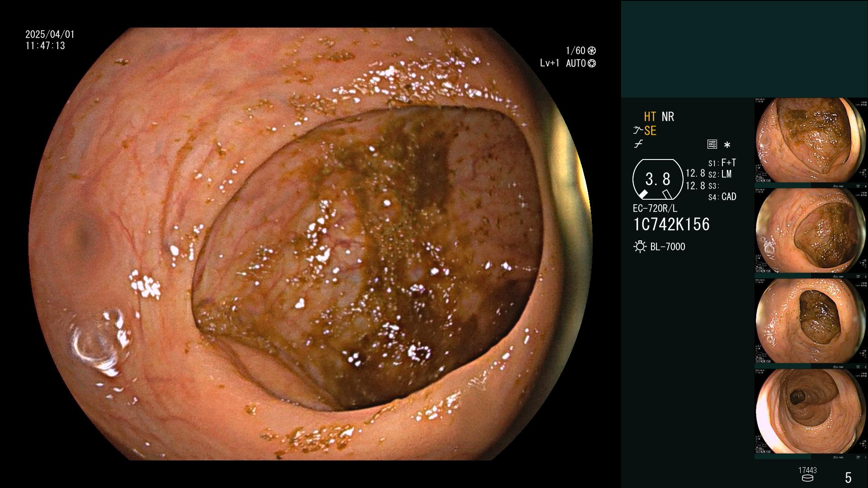Select the captured image thumbnail numbered 3
868x488 pixels.
coord(811,231)
